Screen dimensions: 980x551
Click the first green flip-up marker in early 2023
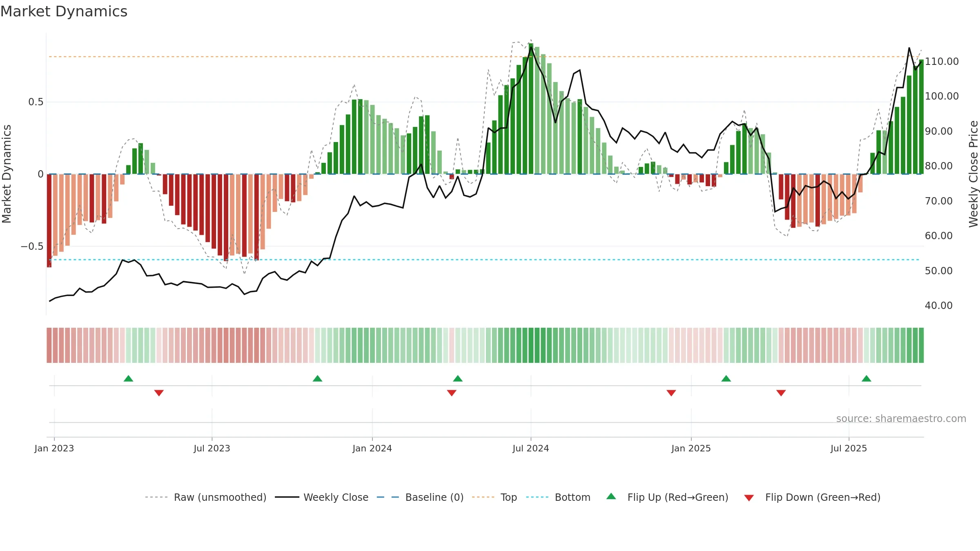point(129,378)
